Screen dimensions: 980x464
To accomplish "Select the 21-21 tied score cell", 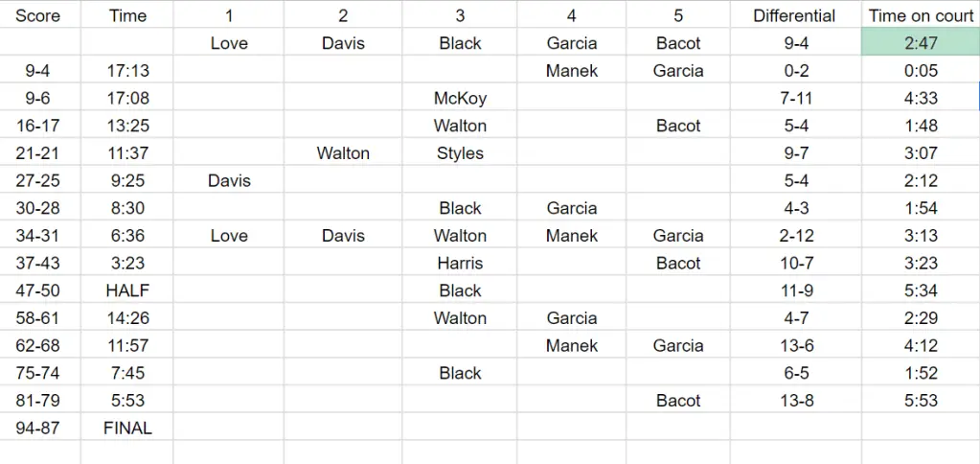I will click(x=38, y=153).
